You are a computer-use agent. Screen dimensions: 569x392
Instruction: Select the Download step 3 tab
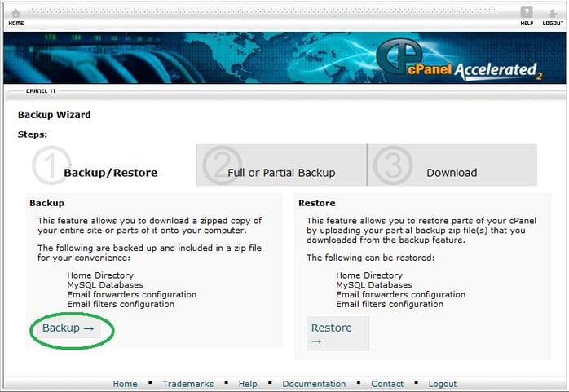click(452, 165)
